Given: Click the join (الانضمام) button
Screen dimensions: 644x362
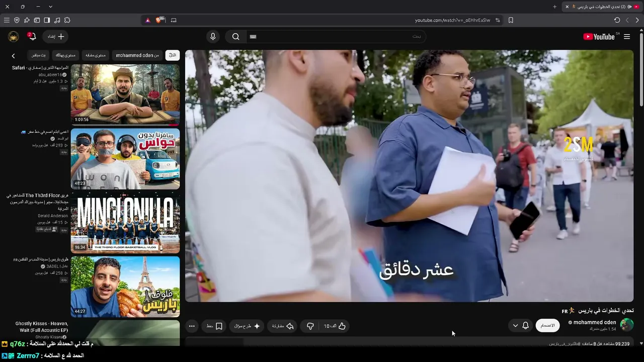Looking at the screenshot, I should 547,326.
